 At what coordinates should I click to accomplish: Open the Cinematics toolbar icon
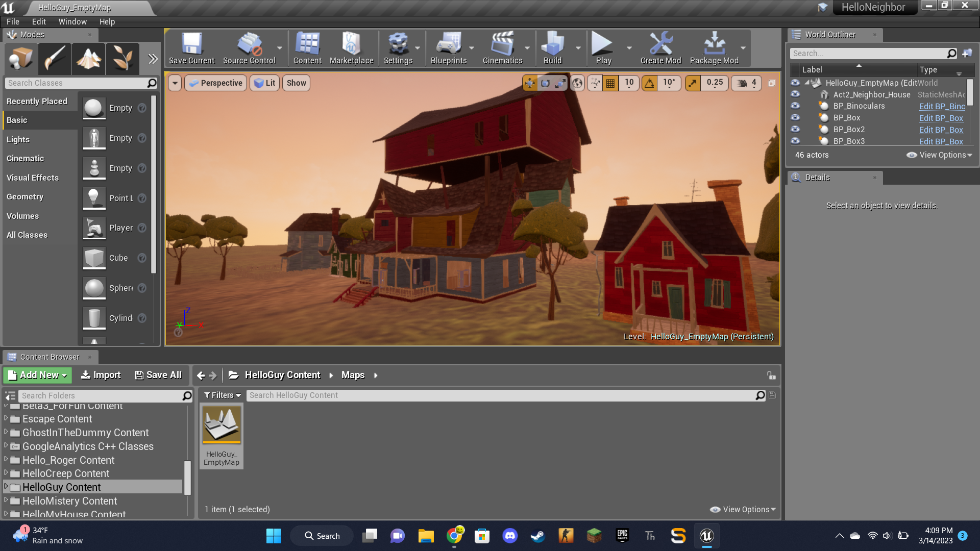click(502, 48)
